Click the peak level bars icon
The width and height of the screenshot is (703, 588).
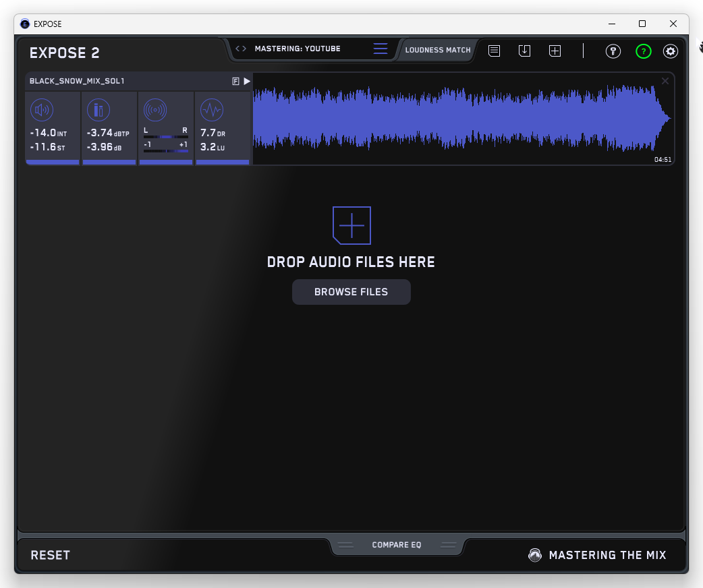pos(99,109)
